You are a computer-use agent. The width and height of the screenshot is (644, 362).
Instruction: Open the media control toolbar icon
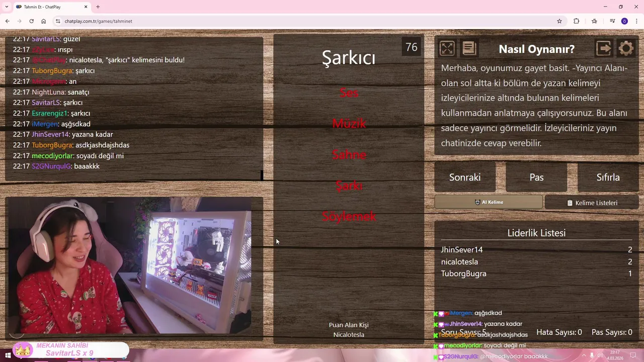tap(612, 21)
